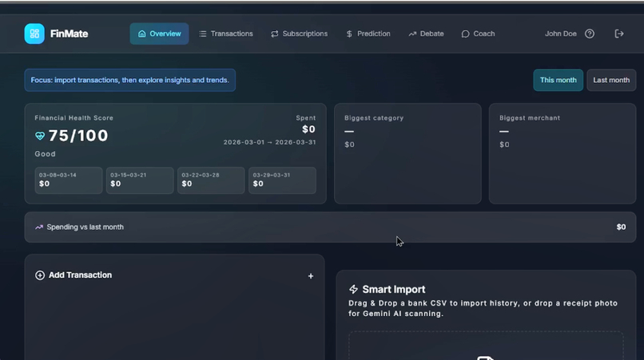Click the Biggest category card heading
The image size is (644, 360).
point(374,118)
